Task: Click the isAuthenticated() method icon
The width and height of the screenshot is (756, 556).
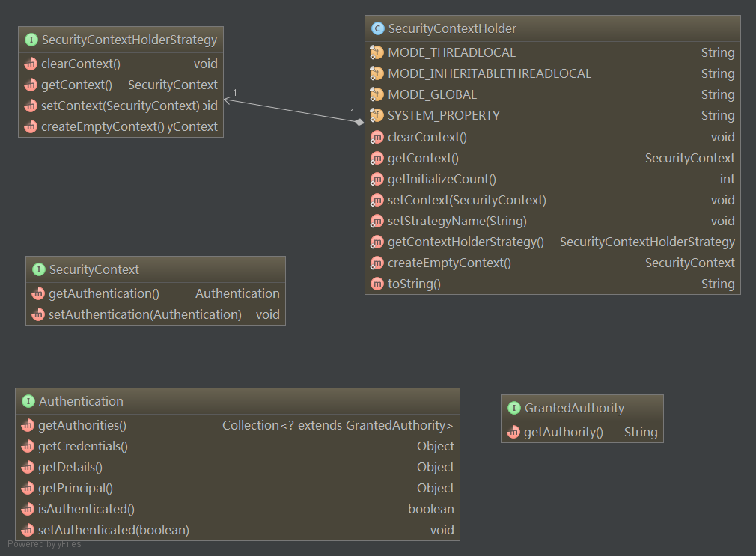Action: pos(28,509)
